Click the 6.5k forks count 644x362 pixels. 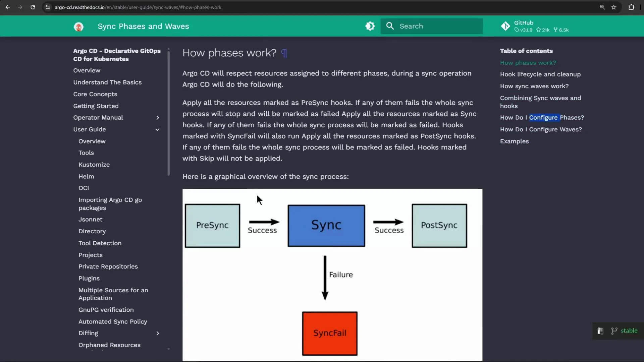pos(561,30)
